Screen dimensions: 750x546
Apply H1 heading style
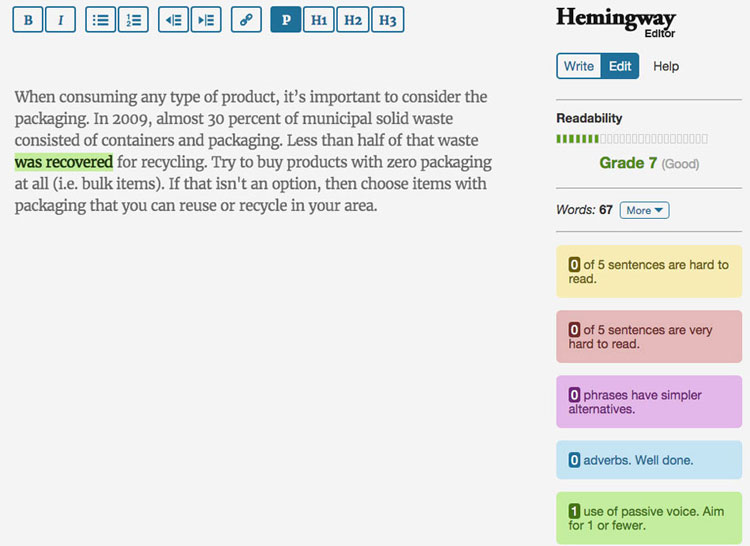(319, 20)
